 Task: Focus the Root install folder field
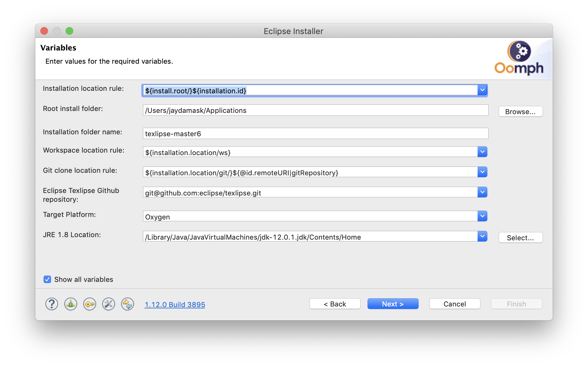[x=315, y=110]
